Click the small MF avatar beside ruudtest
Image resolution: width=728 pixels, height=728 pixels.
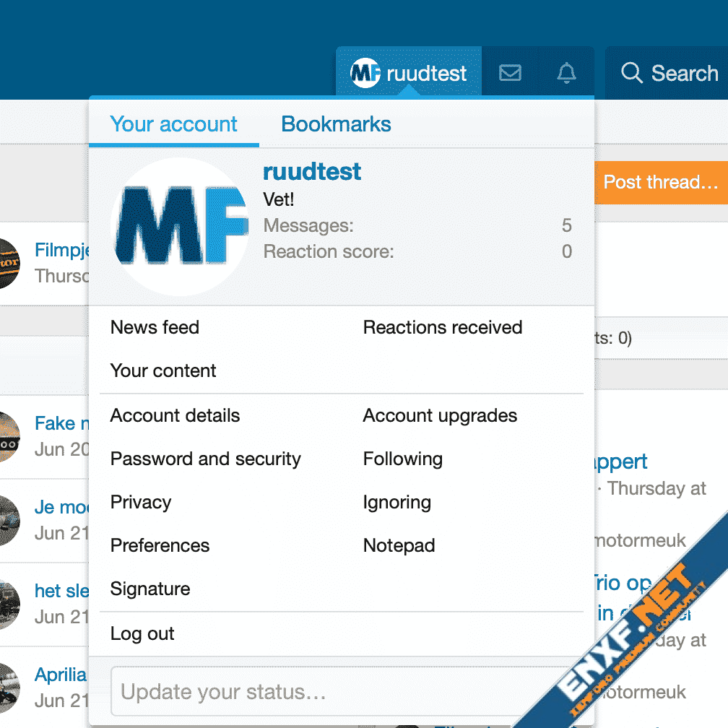click(365, 73)
